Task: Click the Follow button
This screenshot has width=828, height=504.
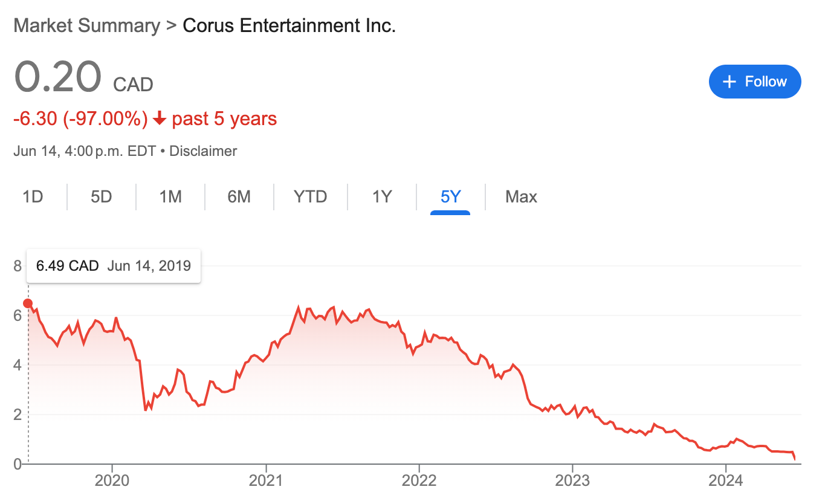Action: (754, 82)
